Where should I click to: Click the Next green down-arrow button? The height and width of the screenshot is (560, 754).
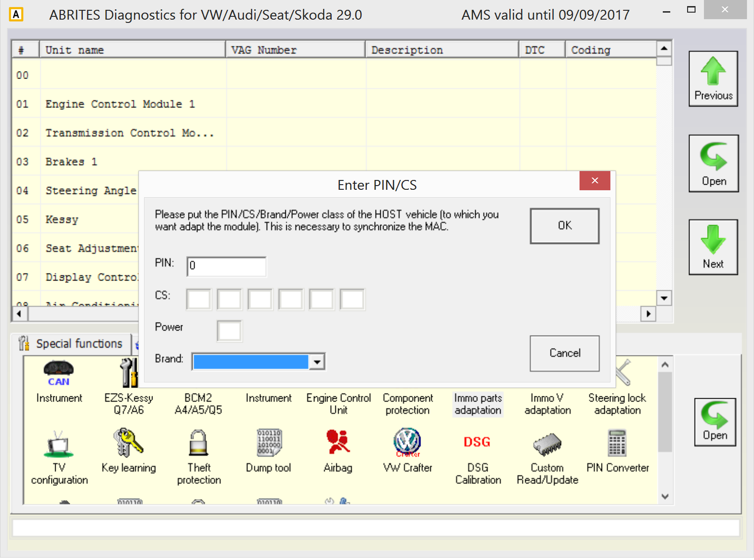(713, 247)
